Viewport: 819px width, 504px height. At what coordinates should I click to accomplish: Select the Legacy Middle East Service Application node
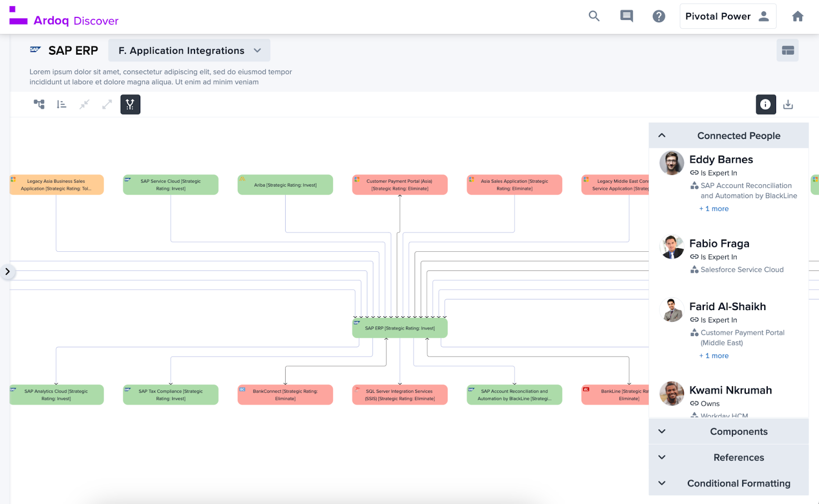(x=615, y=185)
